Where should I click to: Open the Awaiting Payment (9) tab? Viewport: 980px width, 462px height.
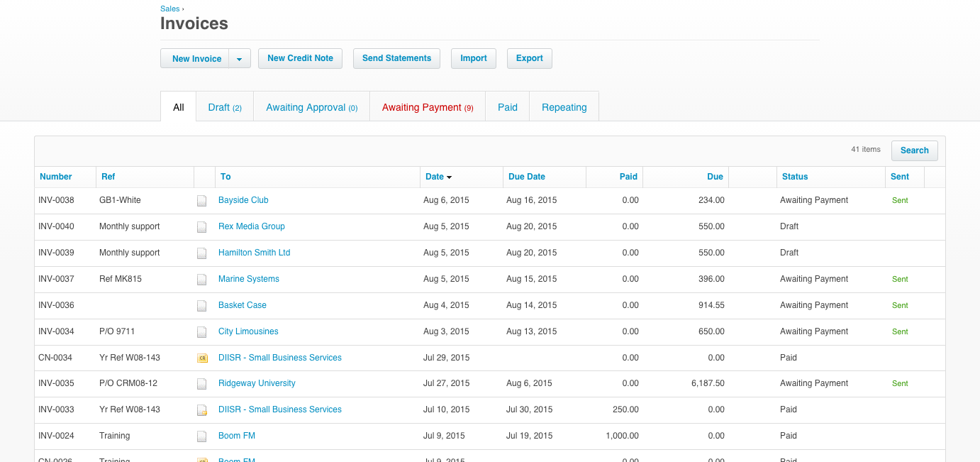click(x=428, y=107)
